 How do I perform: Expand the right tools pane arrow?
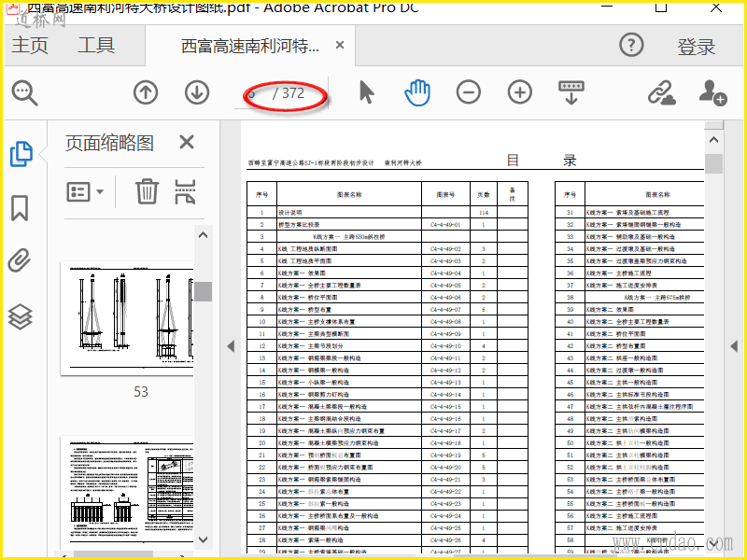[734, 346]
